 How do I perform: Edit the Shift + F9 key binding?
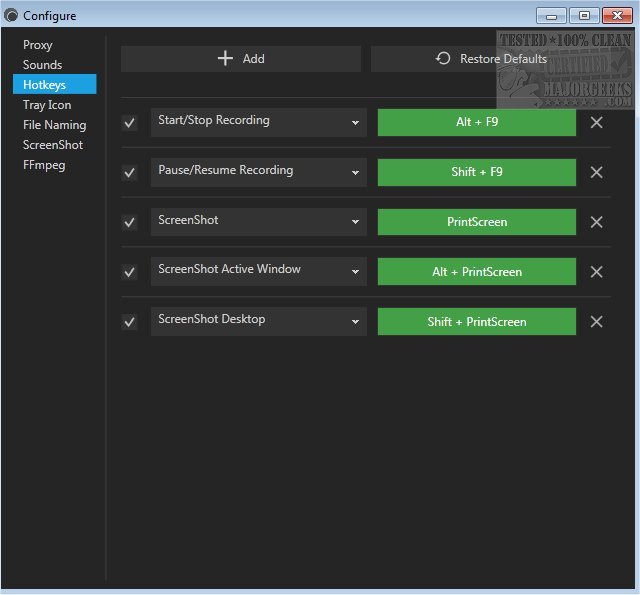[477, 172]
